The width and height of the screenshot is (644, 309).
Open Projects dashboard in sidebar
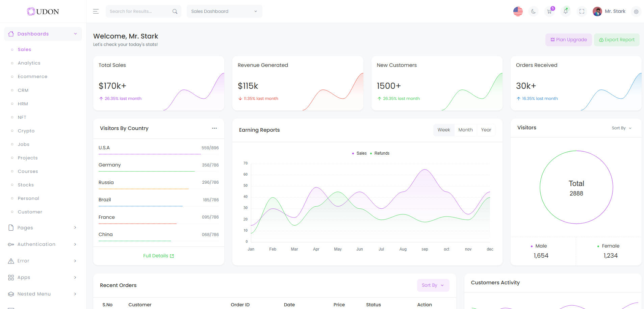pos(28,158)
